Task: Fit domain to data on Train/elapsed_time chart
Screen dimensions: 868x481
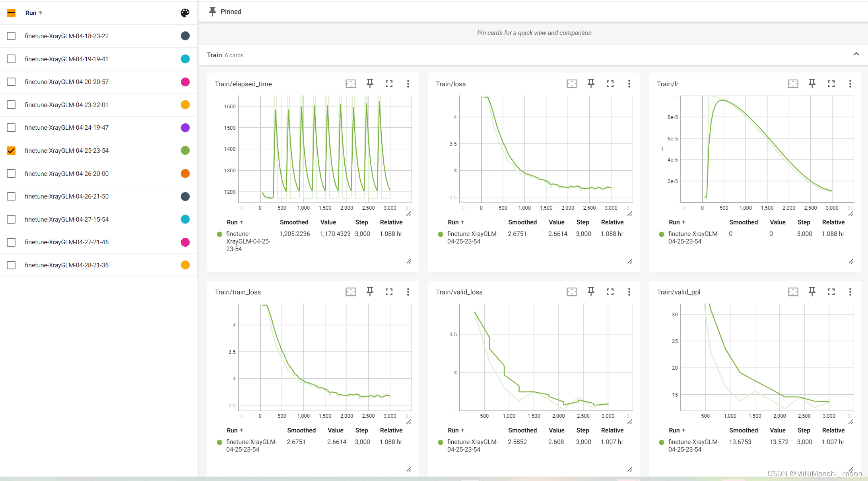Action: tap(351, 84)
